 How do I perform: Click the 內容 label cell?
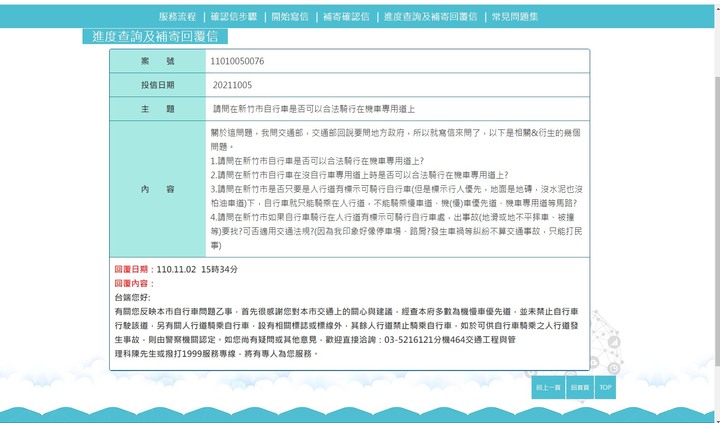[x=158, y=189]
